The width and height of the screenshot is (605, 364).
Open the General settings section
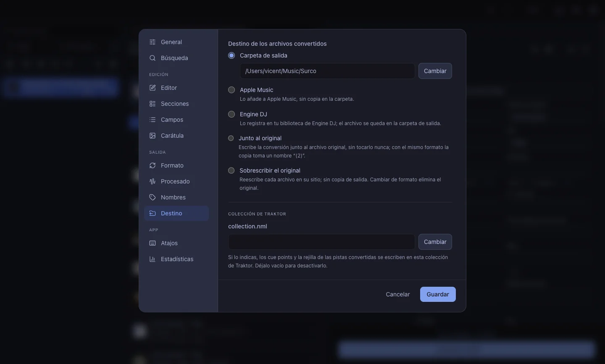pyautogui.click(x=176, y=42)
